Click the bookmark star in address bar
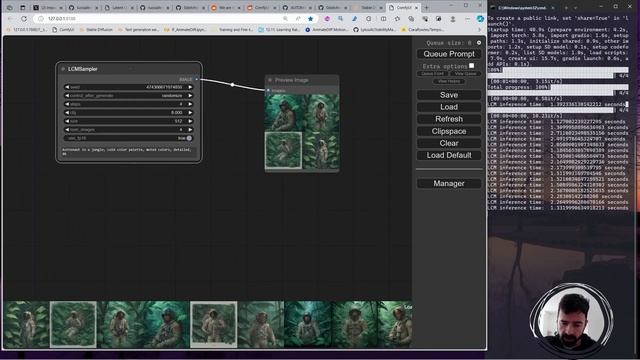Viewport: 640px width, 360px height. [x=311, y=19]
